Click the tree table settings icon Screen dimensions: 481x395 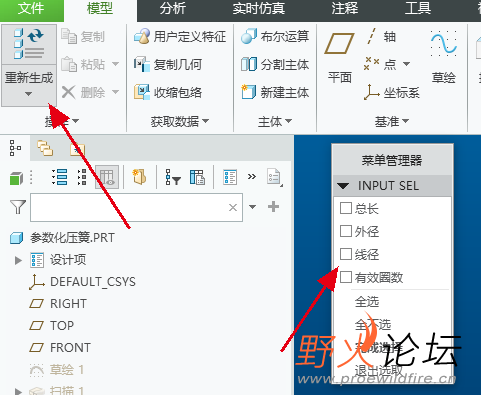pos(197,177)
